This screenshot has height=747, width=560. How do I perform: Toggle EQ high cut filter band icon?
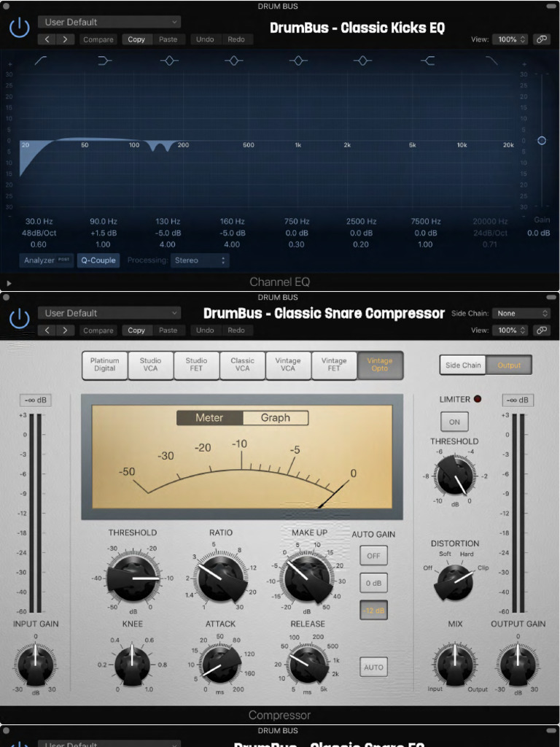coord(491,61)
